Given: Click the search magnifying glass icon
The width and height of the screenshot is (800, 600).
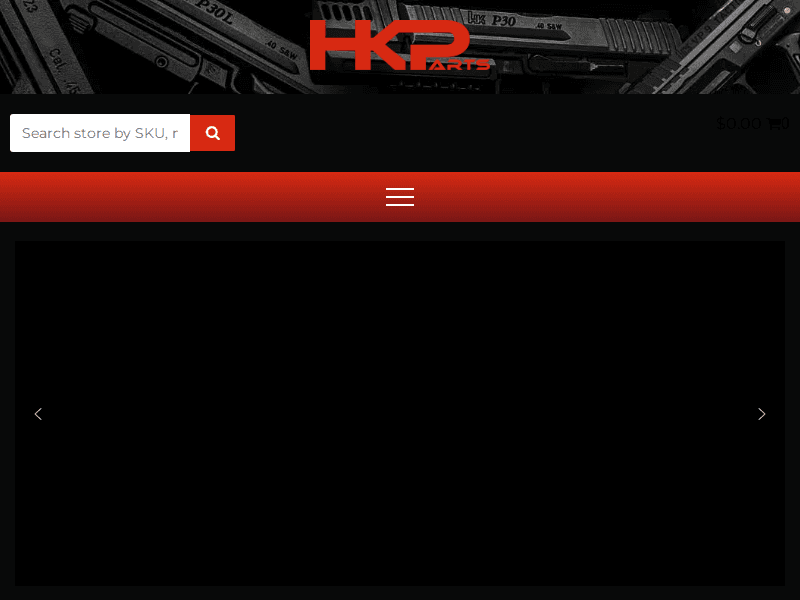Looking at the screenshot, I should click(212, 132).
